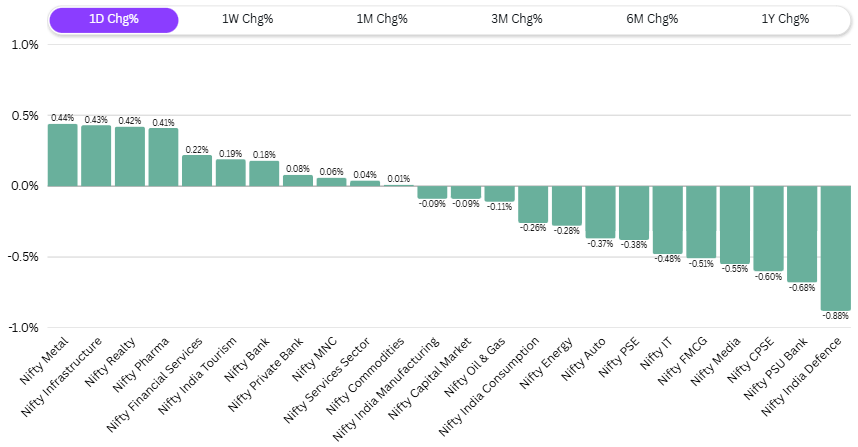Select the Nifty India Defence bar
858x447 pixels.
[835, 247]
